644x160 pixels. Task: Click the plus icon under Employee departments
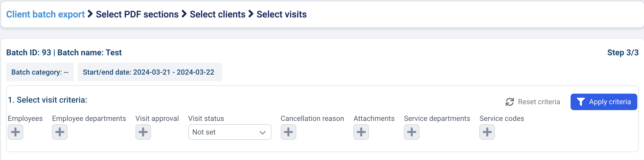(x=60, y=132)
